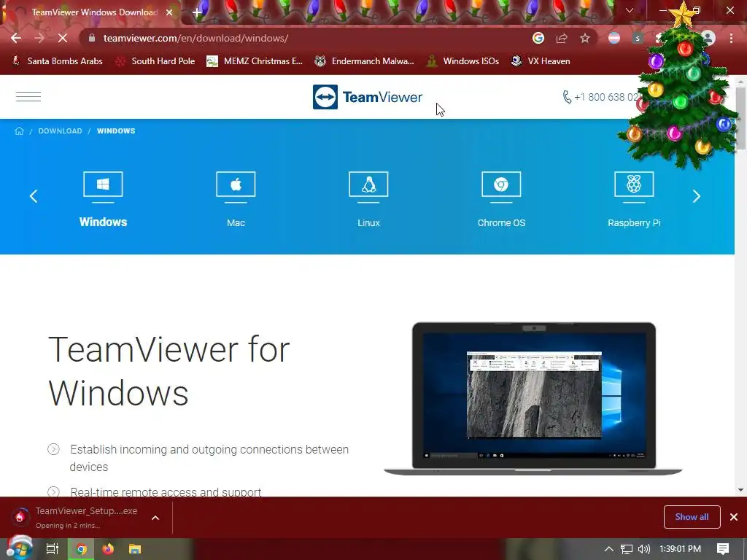
Task: Show hidden system tray icons
Action: click(608, 549)
